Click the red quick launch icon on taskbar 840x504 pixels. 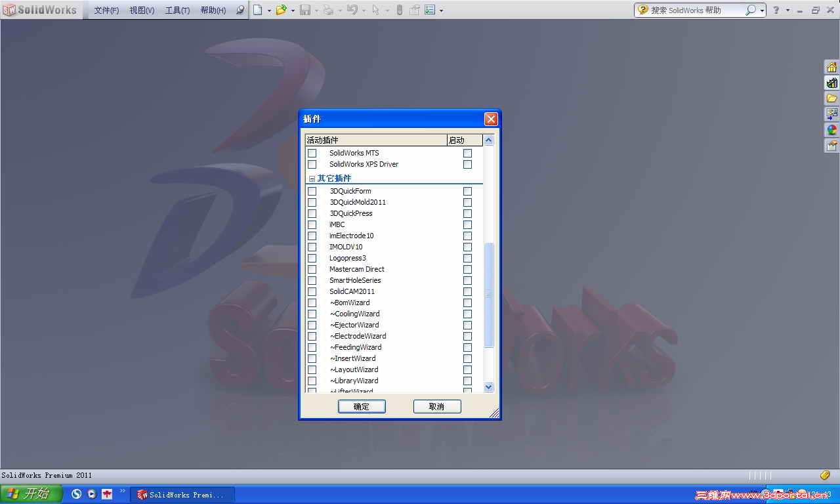pos(107,494)
